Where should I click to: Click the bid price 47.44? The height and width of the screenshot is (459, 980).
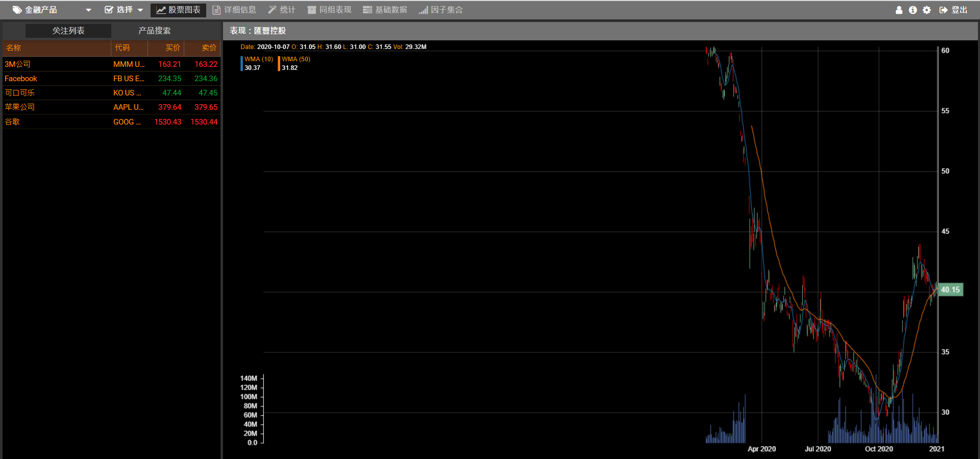(171, 93)
